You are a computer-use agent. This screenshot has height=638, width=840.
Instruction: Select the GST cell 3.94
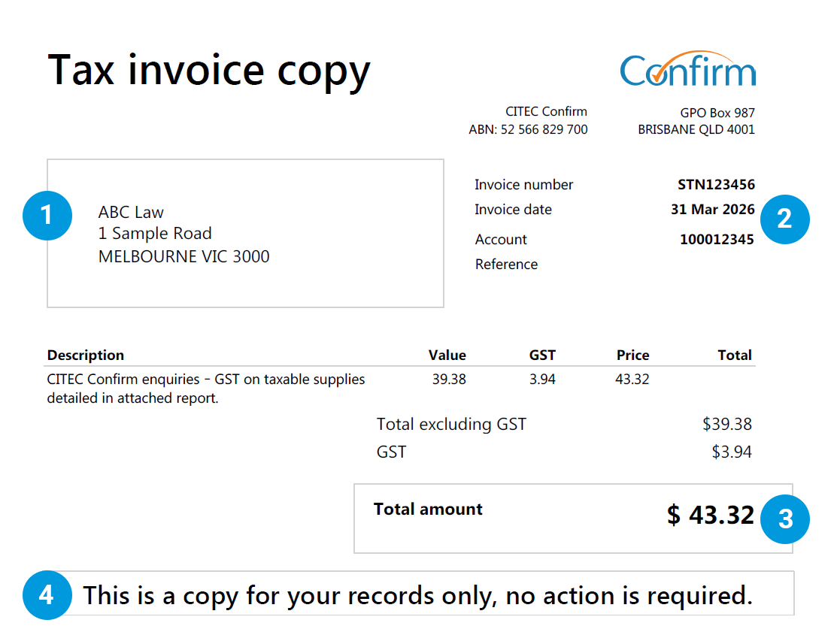click(542, 379)
